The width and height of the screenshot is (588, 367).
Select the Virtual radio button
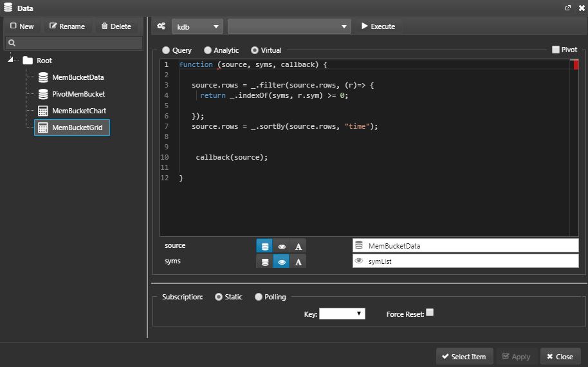pos(255,50)
